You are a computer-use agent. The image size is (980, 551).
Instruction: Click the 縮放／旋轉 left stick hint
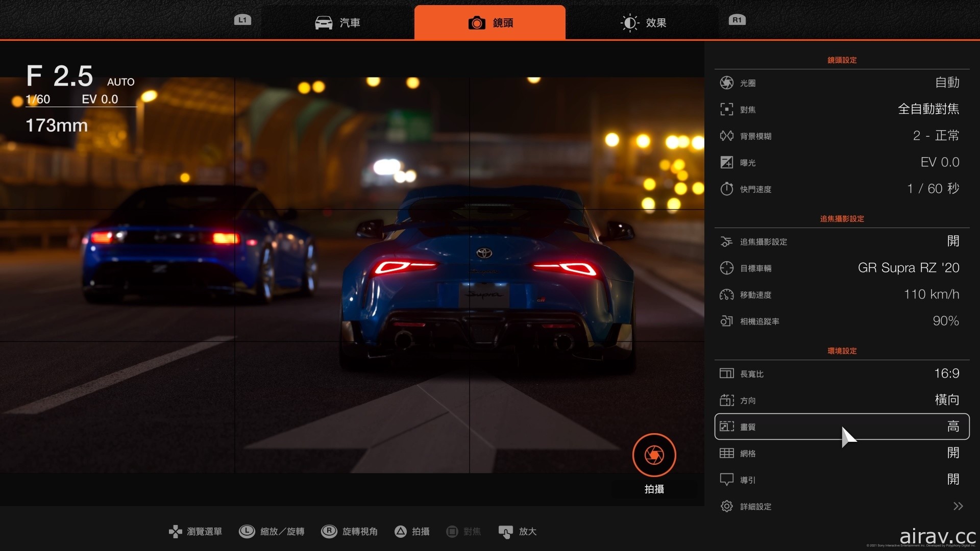coord(272,532)
